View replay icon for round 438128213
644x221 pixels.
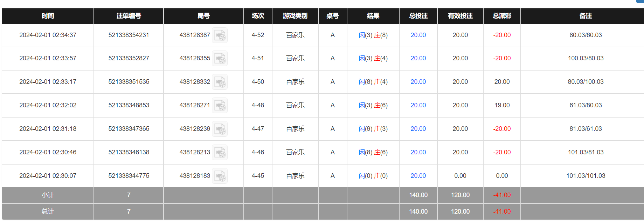tap(220, 153)
